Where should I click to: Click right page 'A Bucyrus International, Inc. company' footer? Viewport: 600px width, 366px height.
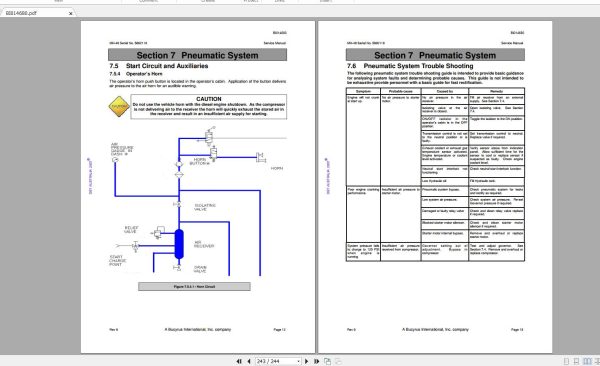pyautogui.click(x=435, y=330)
